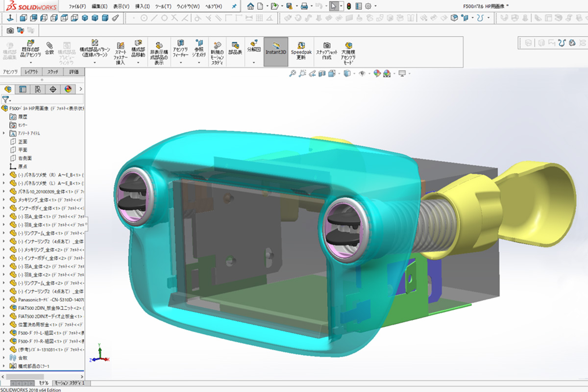Open the dropdown under 構成部品パターン
Screen dimensions: 588x392
tap(95, 63)
